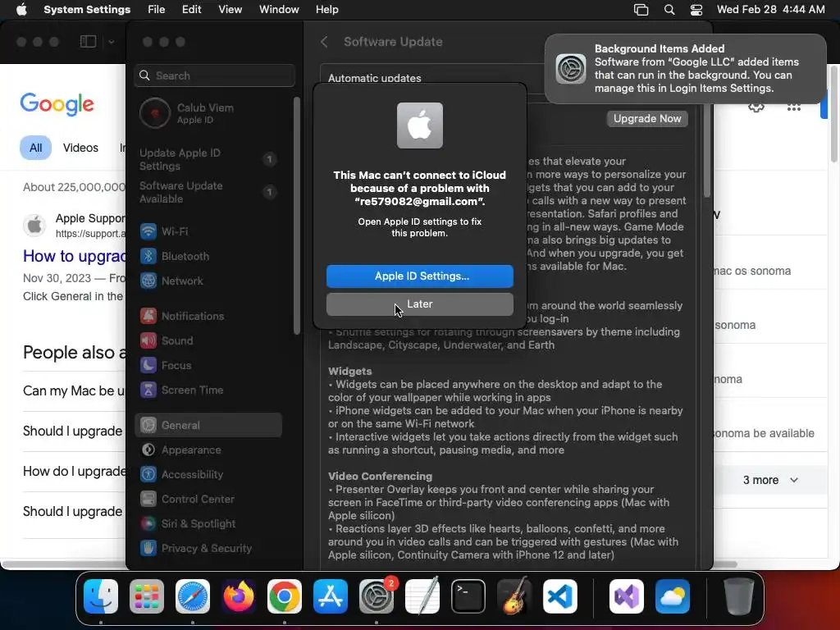Open the Trash in the Dock
This screenshot has height=630, width=840.
click(x=739, y=596)
